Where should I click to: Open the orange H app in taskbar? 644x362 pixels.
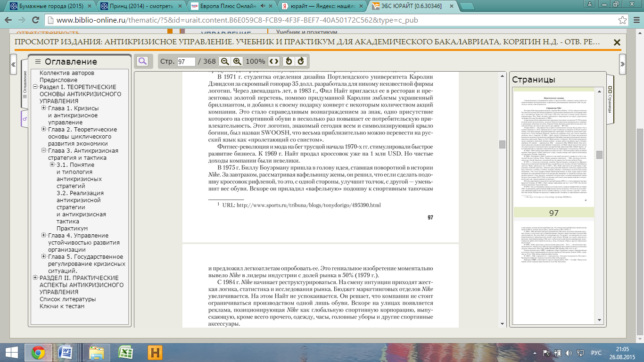click(155, 353)
